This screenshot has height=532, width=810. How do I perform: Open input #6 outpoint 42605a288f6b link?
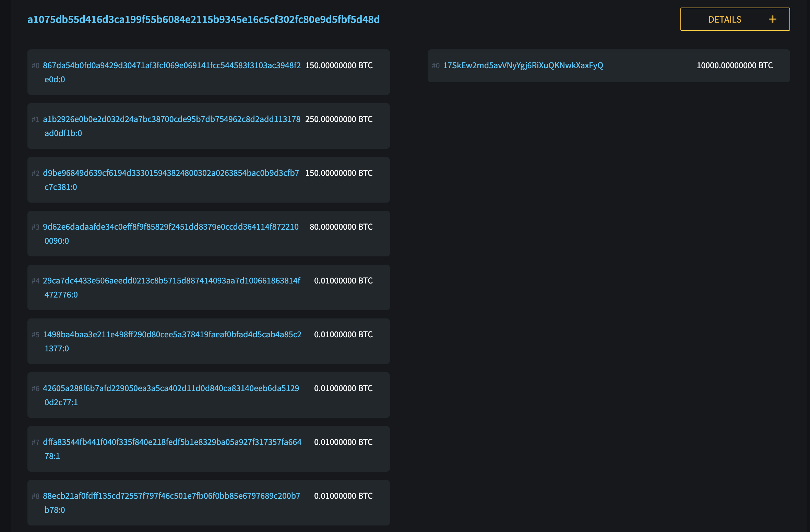tap(171, 388)
